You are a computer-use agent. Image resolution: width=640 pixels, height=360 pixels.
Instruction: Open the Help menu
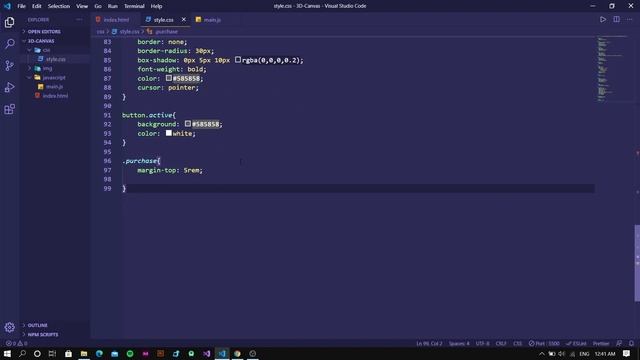(x=156, y=6)
